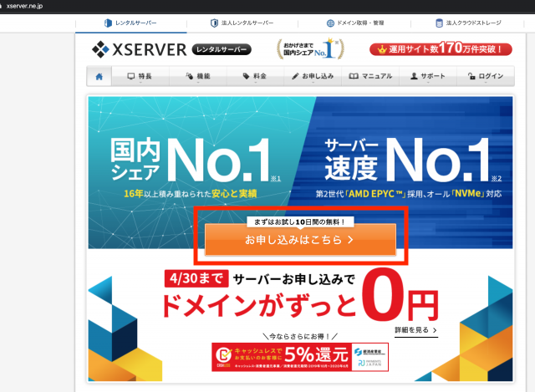This screenshot has width=535, height=392.
Task: Click the ※2 footnote mark
Action: tap(497, 178)
